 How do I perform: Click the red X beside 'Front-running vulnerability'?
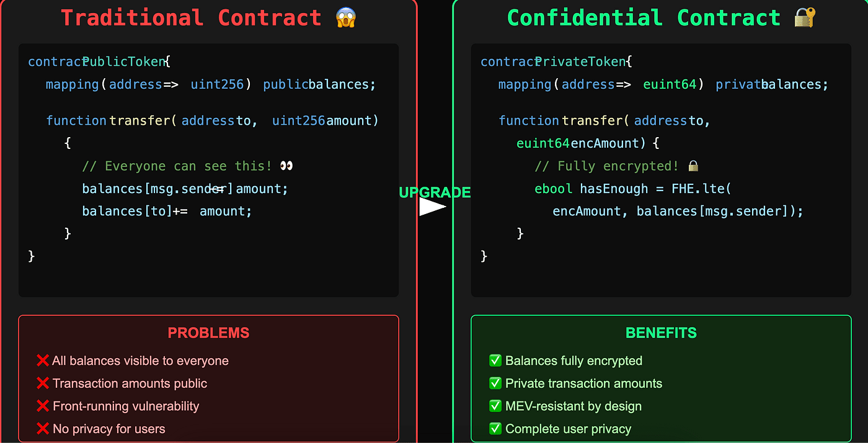[43, 406]
